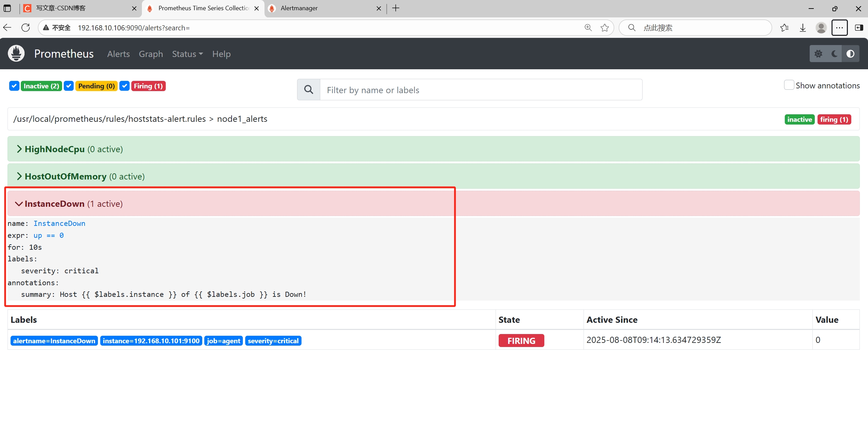Click the job=agent label badge
This screenshot has height=434, width=868.
pos(223,341)
